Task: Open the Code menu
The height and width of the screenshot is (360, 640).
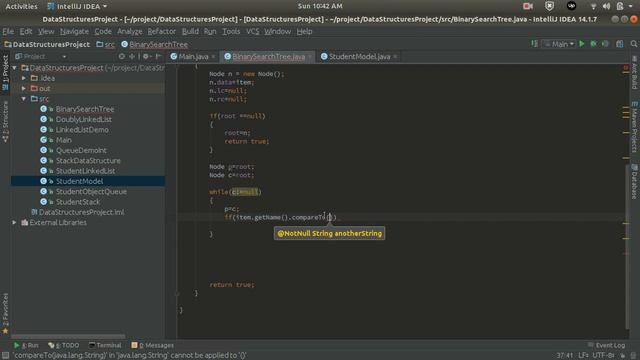Action: pos(103,31)
